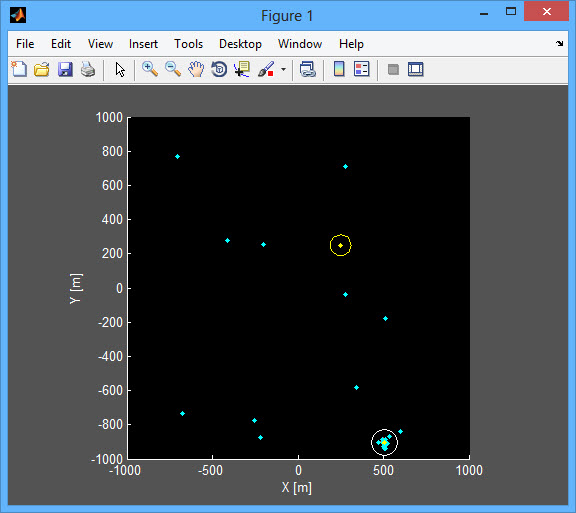The width and height of the screenshot is (576, 513).
Task: Enable the Data Cursor tool
Action: point(242,69)
